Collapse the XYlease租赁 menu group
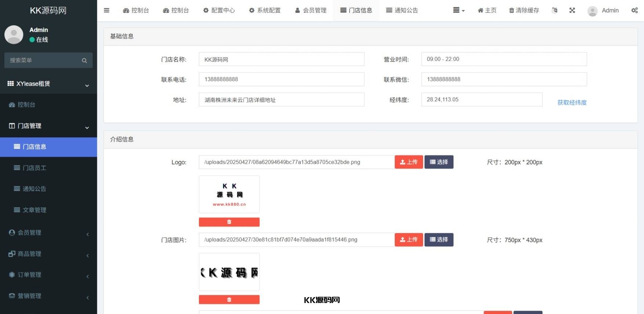This screenshot has width=644, height=314. (x=48, y=84)
